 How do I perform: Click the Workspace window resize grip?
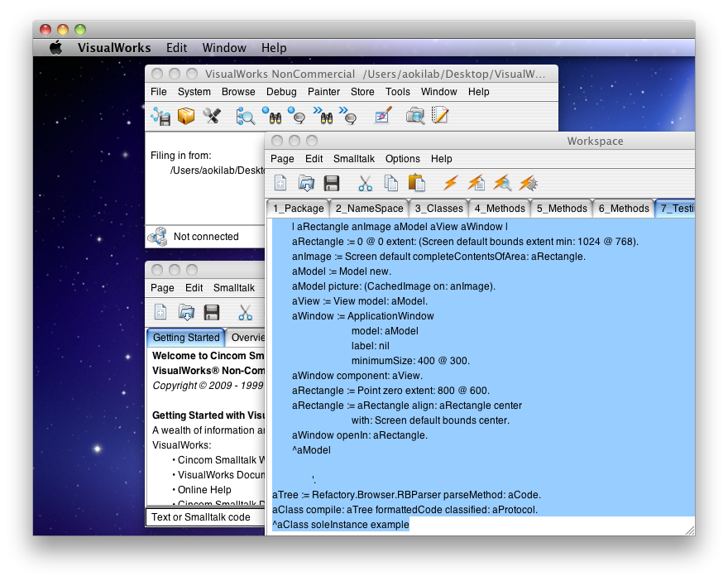click(690, 531)
